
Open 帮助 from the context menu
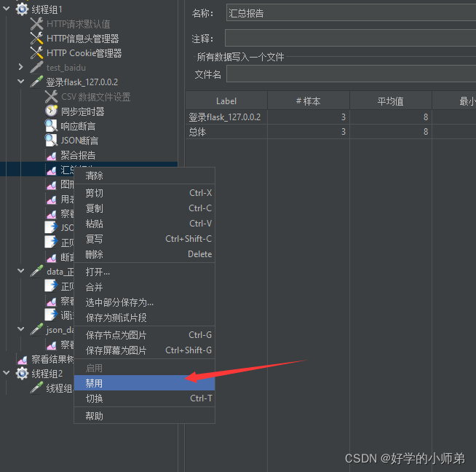145,416
